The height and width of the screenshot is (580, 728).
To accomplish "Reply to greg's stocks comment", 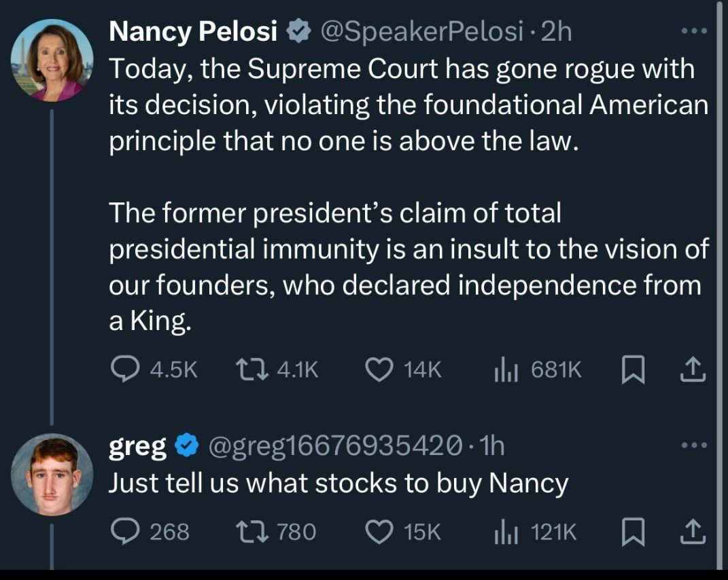I will pyautogui.click(x=124, y=532).
